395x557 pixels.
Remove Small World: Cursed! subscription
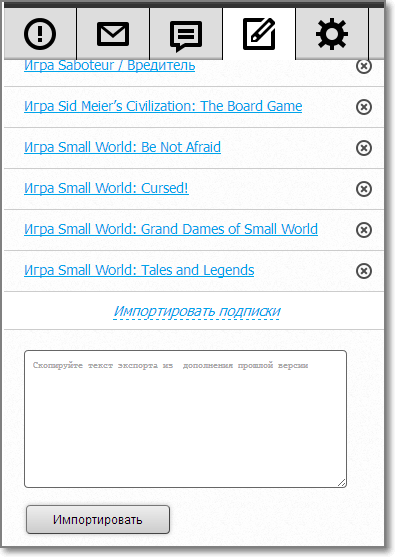(x=364, y=189)
